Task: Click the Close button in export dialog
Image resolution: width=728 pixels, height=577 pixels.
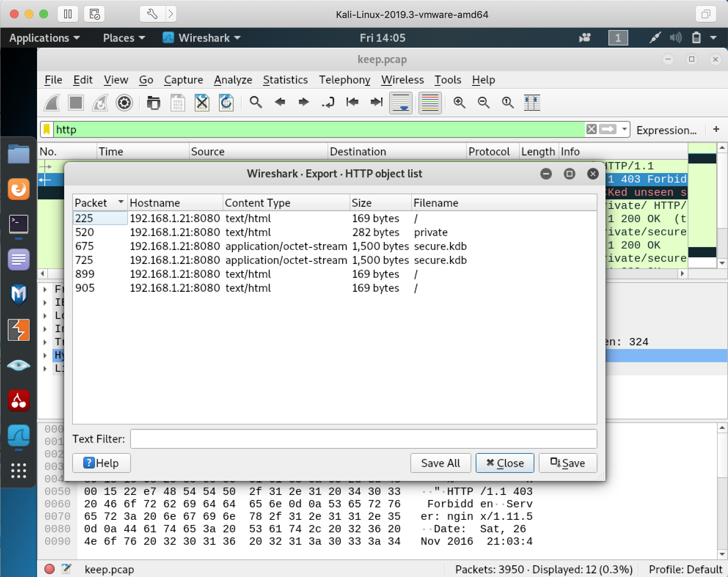Action: pyautogui.click(x=505, y=463)
